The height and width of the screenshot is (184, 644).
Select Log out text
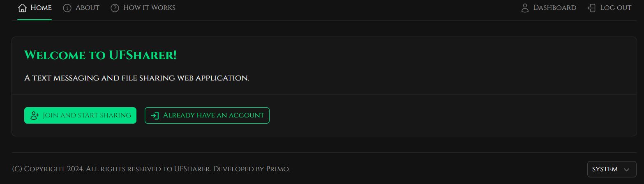pos(616,8)
